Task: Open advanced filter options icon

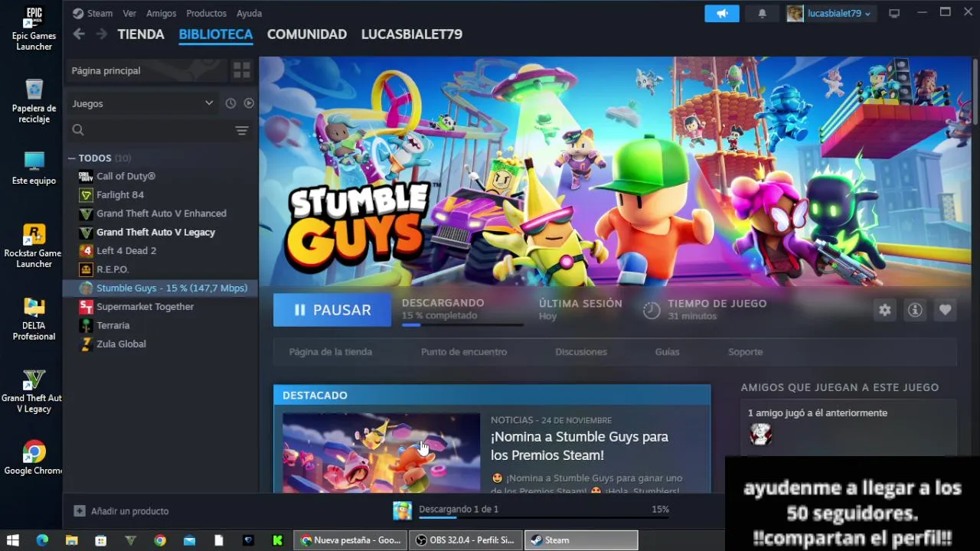Action: pyautogui.click(x=242, y=130)
